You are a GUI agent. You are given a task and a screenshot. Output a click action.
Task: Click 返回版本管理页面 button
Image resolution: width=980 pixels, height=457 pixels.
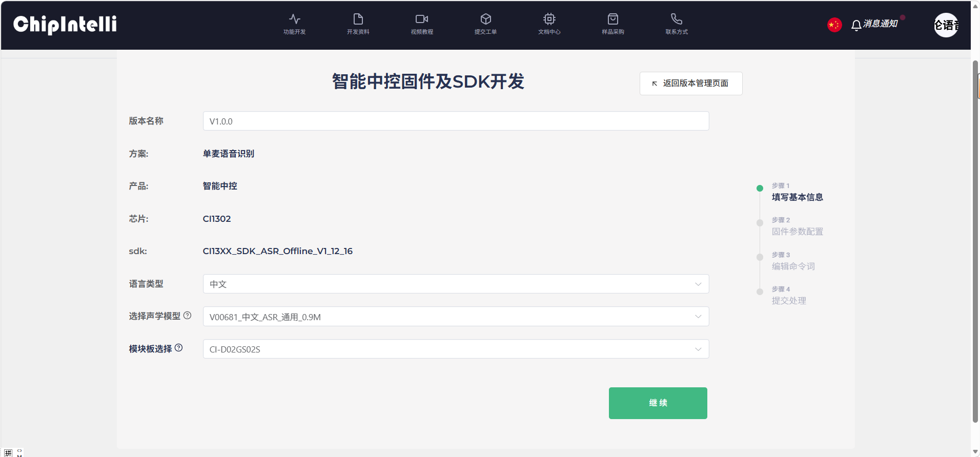coord(691,84)
